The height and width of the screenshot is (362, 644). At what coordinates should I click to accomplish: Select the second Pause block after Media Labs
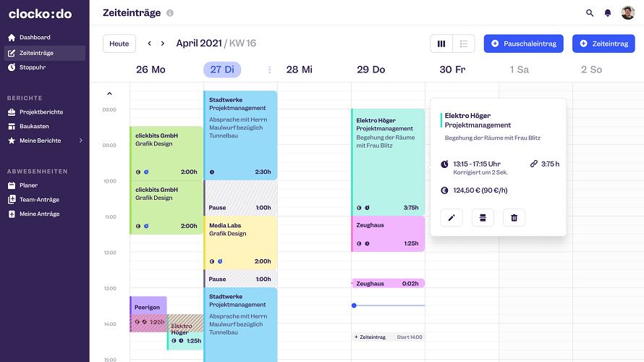tap(241, 279)
